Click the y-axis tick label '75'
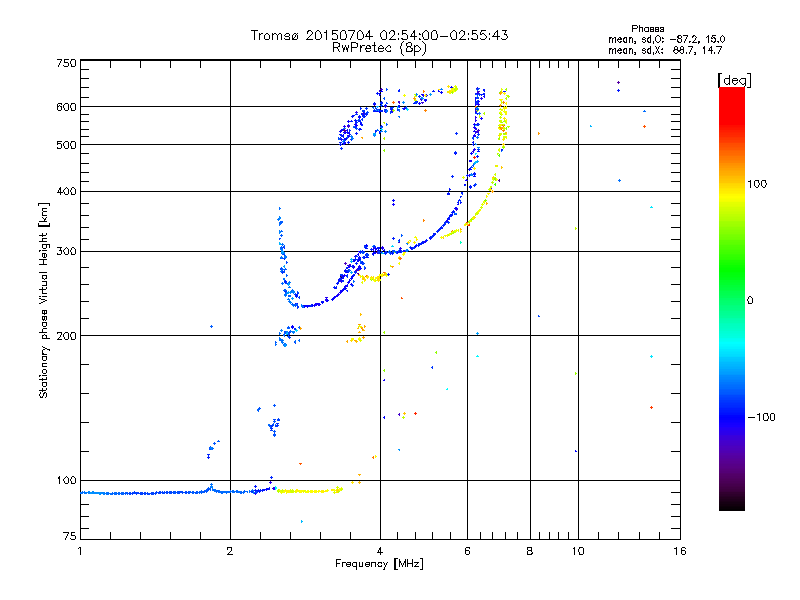800x600 pixels. click(70, 536)
